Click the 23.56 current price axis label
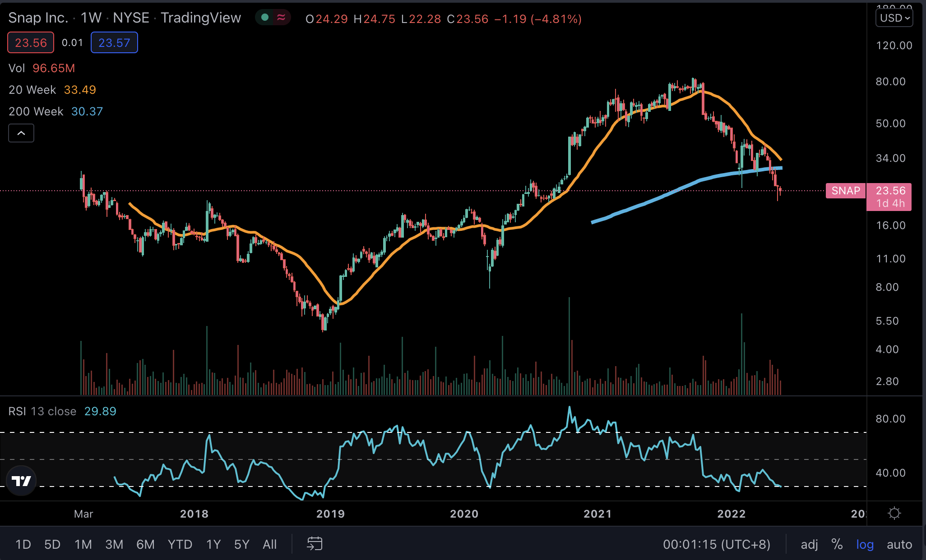This screenshot has height=560, width=926. point(890,191)
